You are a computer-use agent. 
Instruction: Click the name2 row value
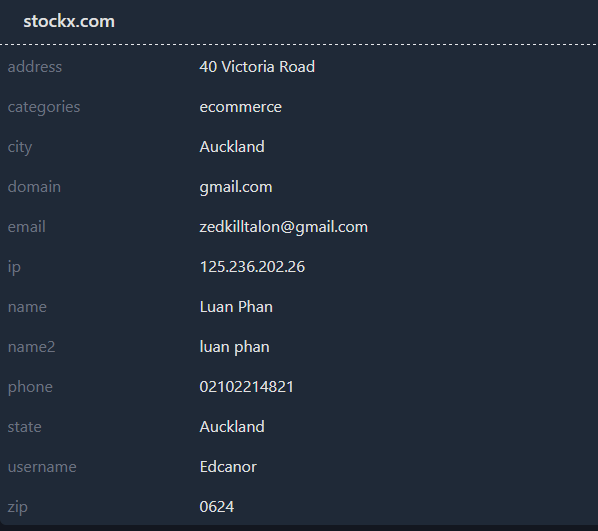click(x=235, y=347)
